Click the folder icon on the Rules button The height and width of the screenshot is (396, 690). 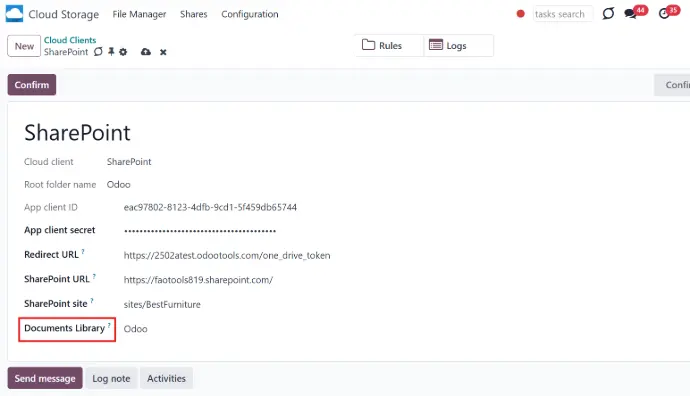[x=368, y=45]
